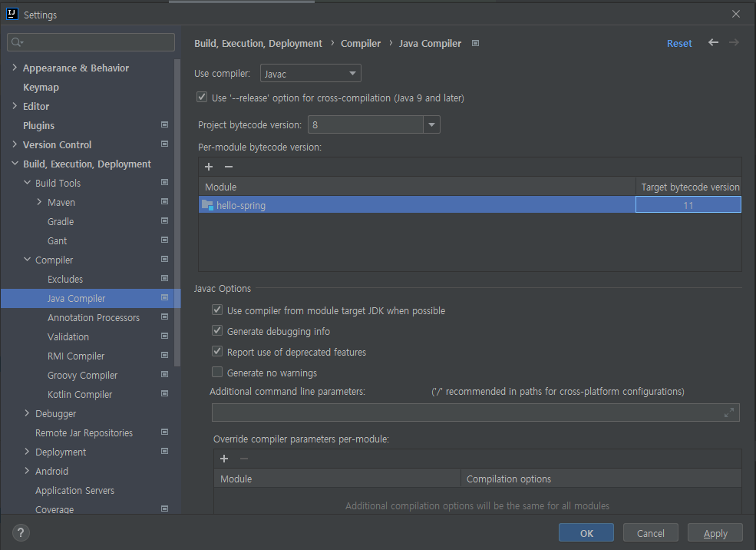Expand Appearance & Behavior section
The height and width of the screenshot is (550, 756).
(x=15, y=68)
